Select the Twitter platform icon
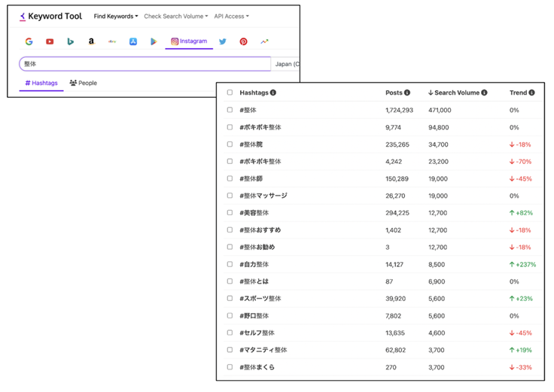Viewport: 554px width, 392px height. pyautogui.click(x=223, y=41)
